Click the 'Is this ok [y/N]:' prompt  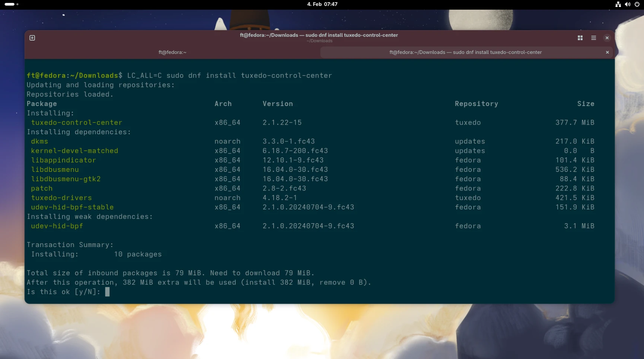[63, 292]
